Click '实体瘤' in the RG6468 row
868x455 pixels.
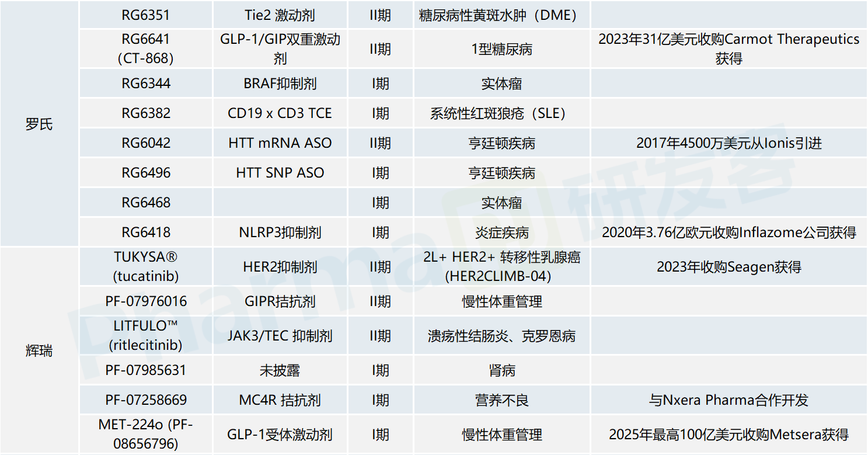pos(501,203)
